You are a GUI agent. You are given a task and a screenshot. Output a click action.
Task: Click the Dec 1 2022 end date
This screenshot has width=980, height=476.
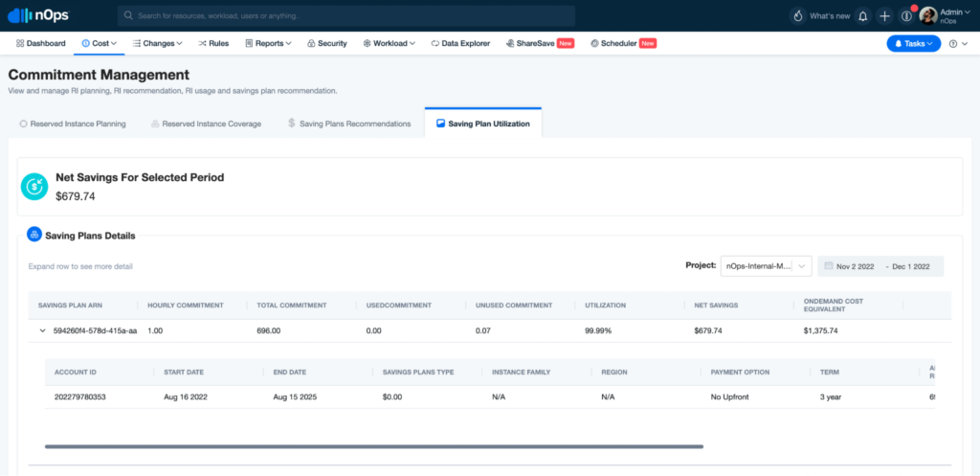point(911,266)
